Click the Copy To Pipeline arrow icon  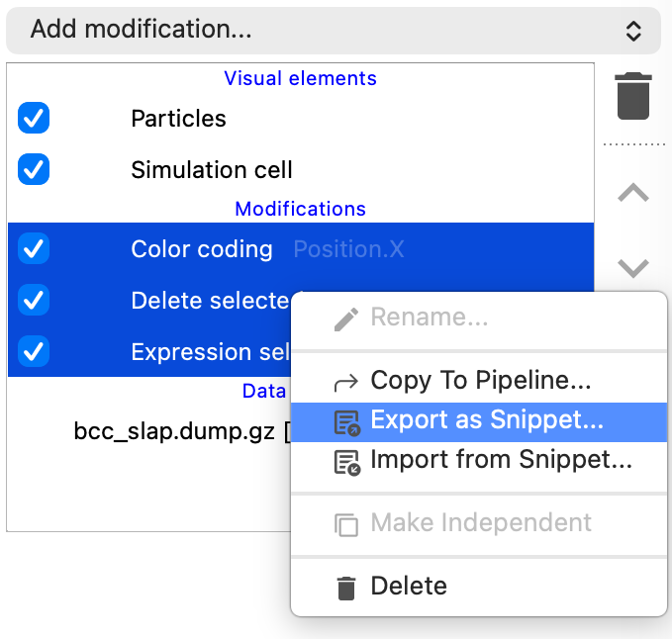[x=345, y=381]
